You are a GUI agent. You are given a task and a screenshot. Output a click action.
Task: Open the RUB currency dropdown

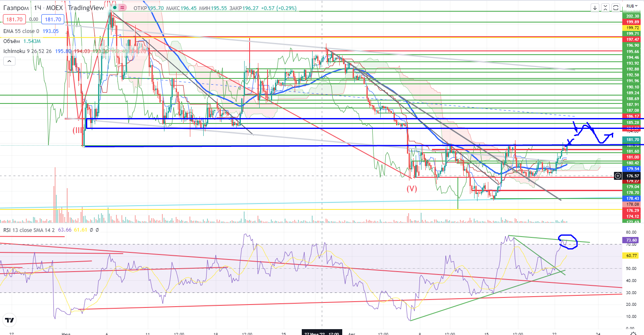tap(633, 6)
